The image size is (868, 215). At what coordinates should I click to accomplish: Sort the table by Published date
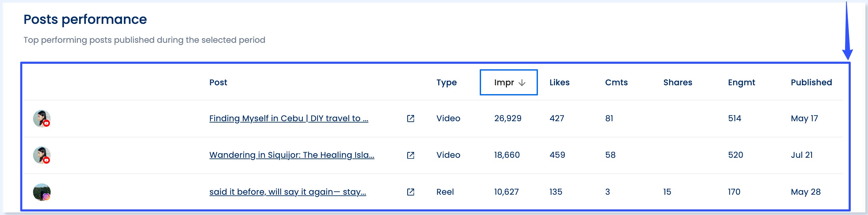pos(812,83)
